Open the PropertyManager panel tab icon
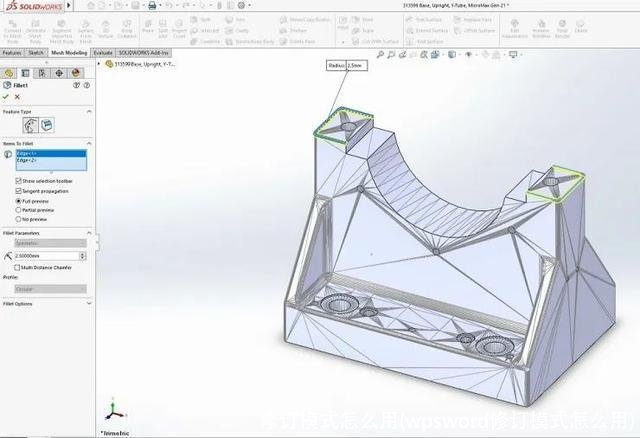640x438 pixels. (26, 73)
